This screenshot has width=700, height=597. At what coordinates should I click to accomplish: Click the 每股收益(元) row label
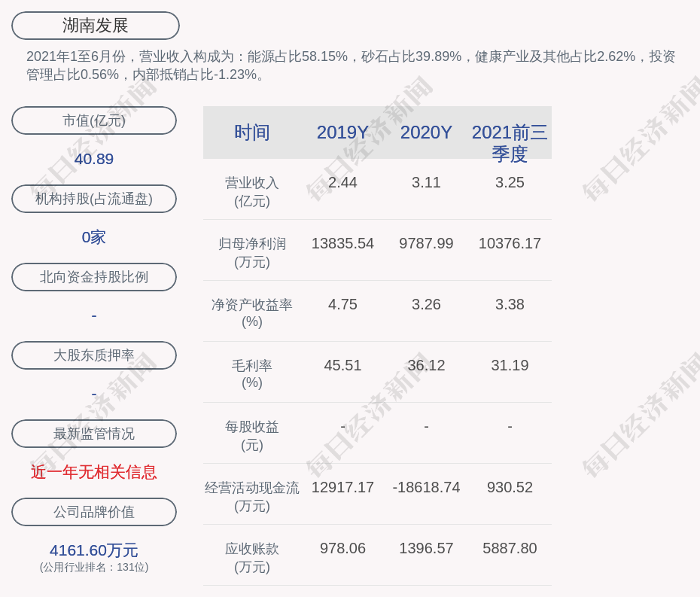pos(252,436)
